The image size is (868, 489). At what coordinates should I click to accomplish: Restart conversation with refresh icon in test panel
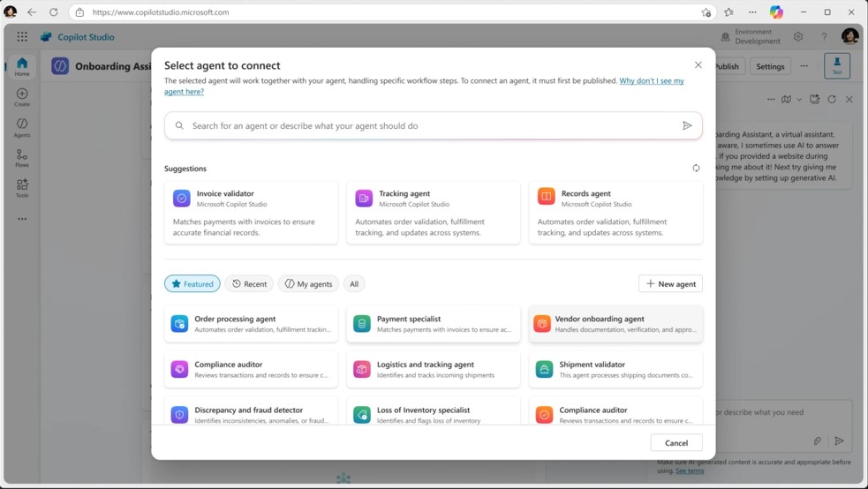click(x=832, y=100)
